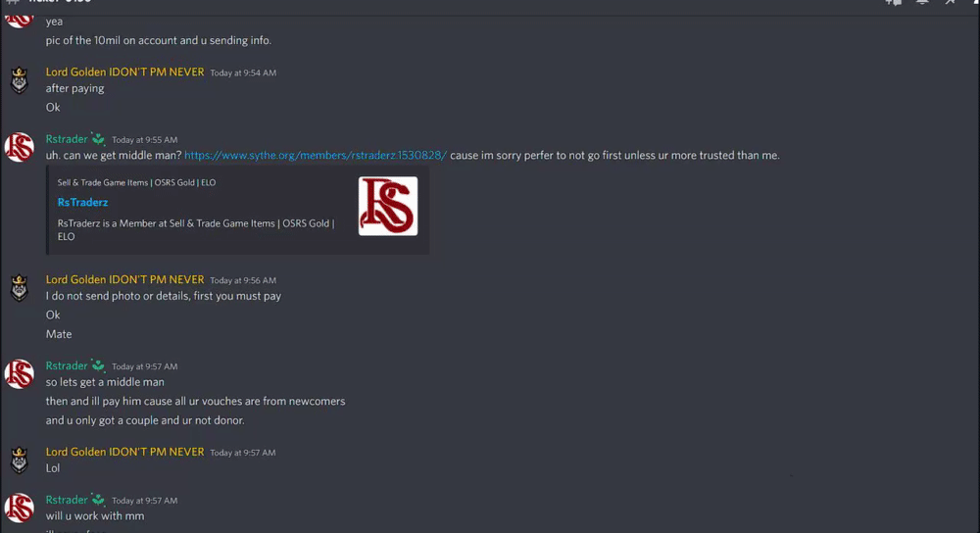Click Lord Golden's avatar at 9:54 AM
The image size is (980, 533).
pyautogui.click(x=20, y=80)
